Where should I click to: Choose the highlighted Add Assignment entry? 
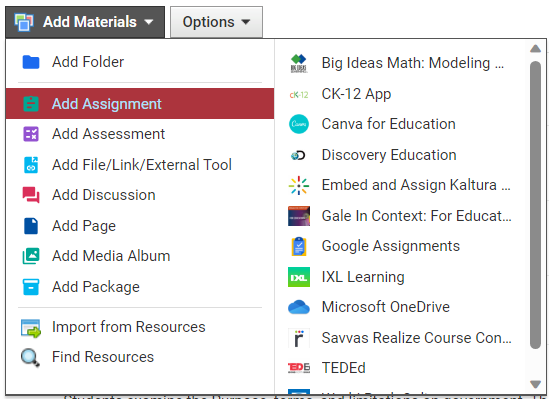coord(140,104)
